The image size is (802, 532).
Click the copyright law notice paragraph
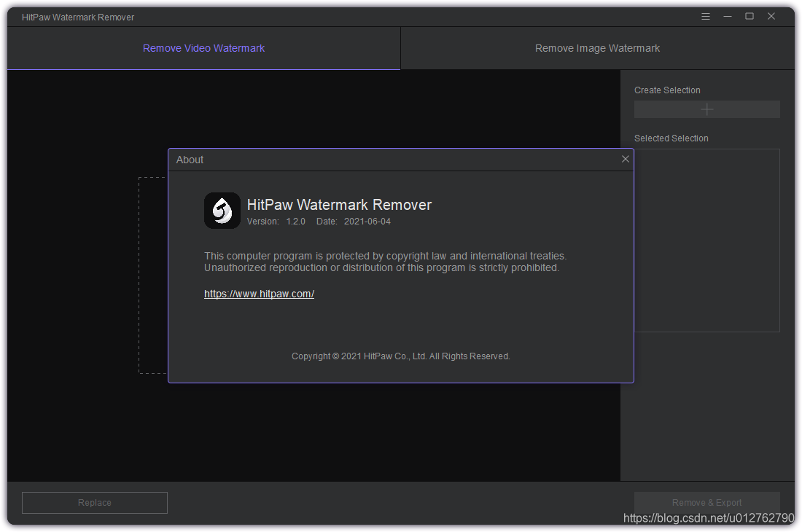(385, 262)
